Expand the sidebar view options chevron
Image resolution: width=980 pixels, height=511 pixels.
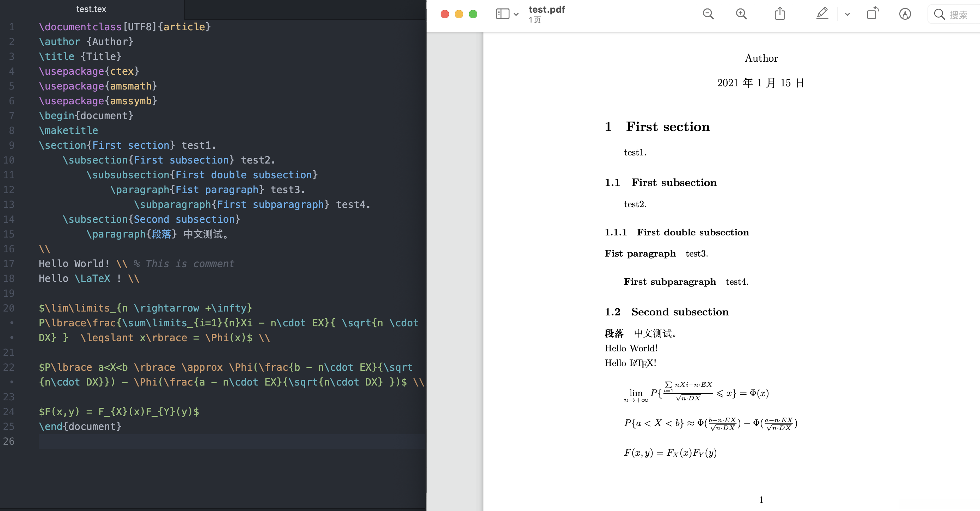coord(516,14)
